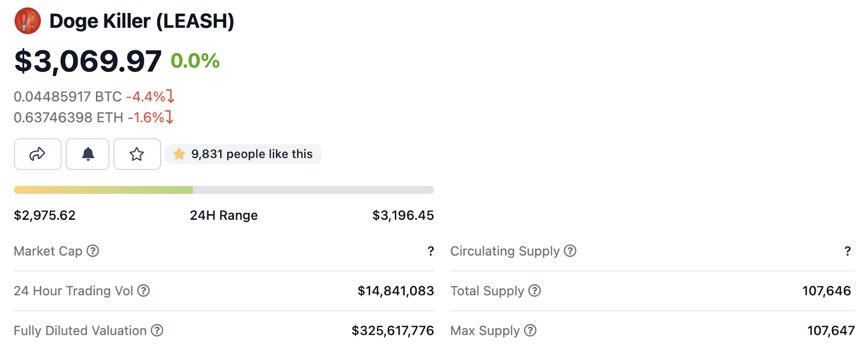Click the Total Supply question mark icon
The image size is (868, 350).
535,291
